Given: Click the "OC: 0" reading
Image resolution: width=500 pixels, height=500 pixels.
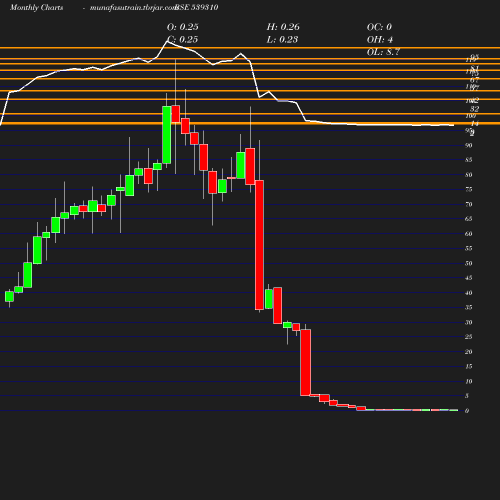Looking at the screenshot, I should click(x=379, y=27).
